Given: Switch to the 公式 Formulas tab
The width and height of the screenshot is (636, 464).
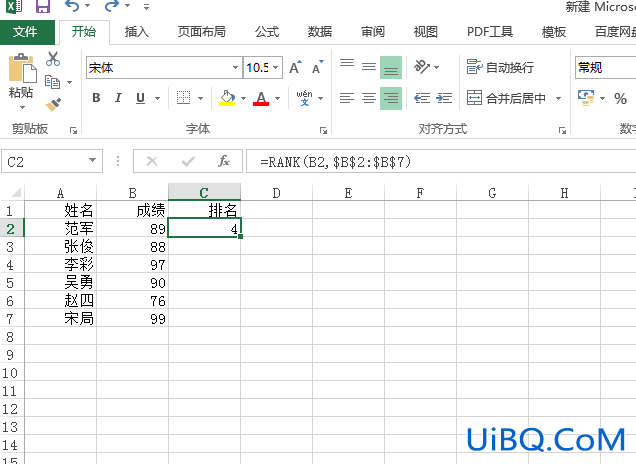Looking at the screenshot, I should tap(267, 32).
